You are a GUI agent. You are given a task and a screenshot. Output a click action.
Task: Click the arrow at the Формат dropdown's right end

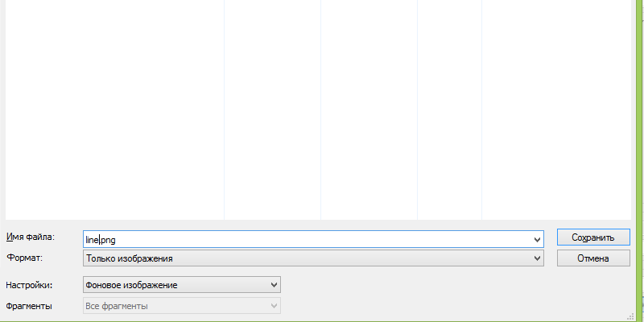pyautogui.click(x=538, y=258)
